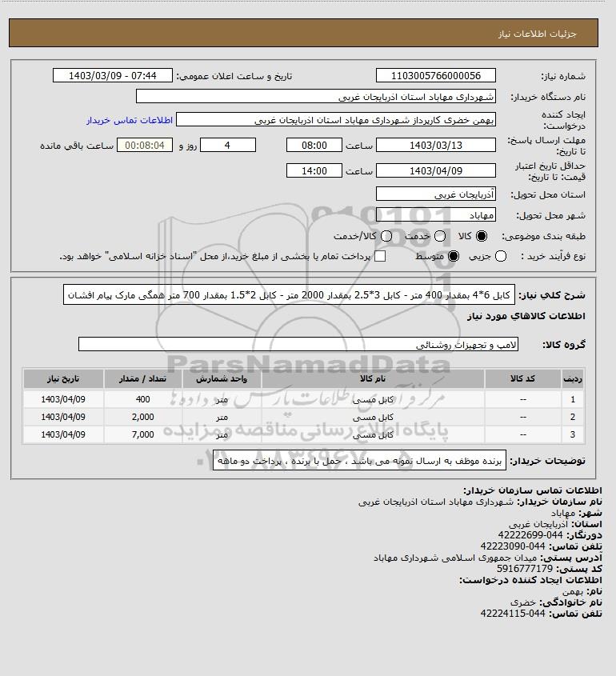The width and height of the screenshot is (616, 676).
Task: Click the goods group field لامپ و تجهیزات روشنائی
Action: 298,345
